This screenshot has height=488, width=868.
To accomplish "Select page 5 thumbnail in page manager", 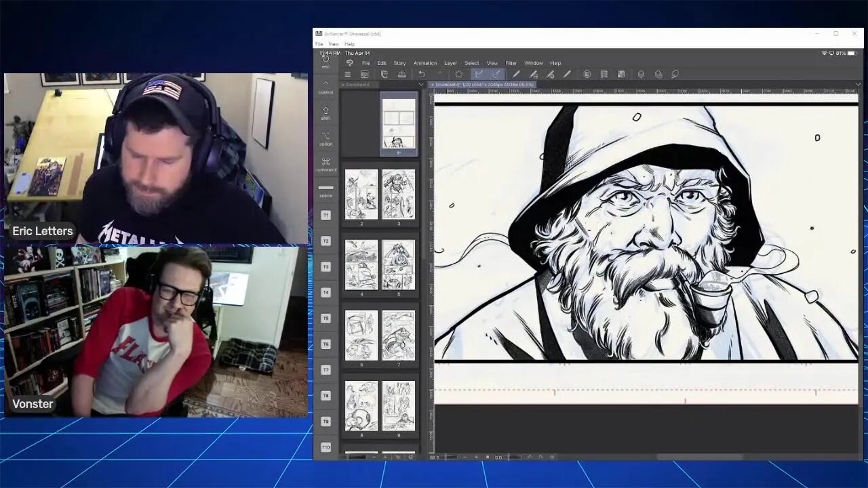I will pos(399,264).
